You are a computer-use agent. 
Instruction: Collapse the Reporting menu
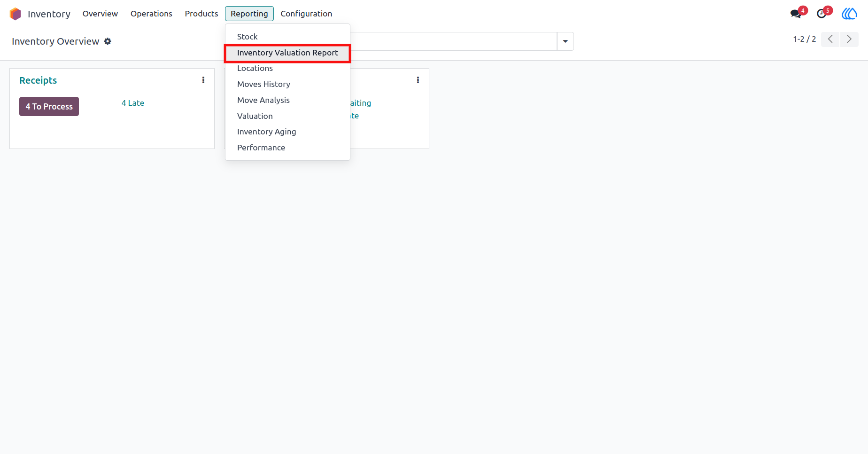[249, 14]
